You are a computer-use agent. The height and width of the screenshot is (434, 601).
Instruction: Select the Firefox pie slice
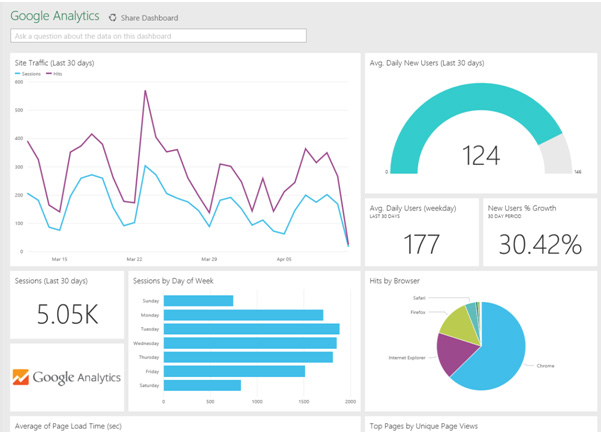tap(457, 321)
